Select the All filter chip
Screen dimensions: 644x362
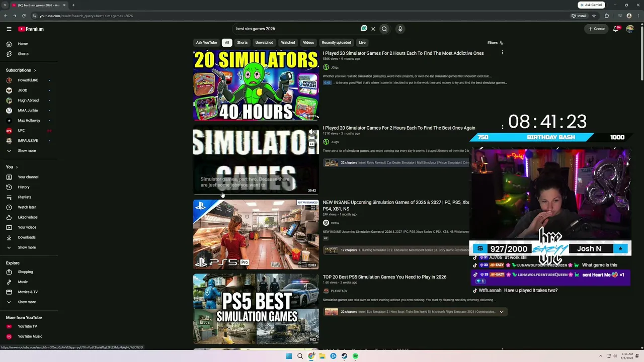[227, 43]
